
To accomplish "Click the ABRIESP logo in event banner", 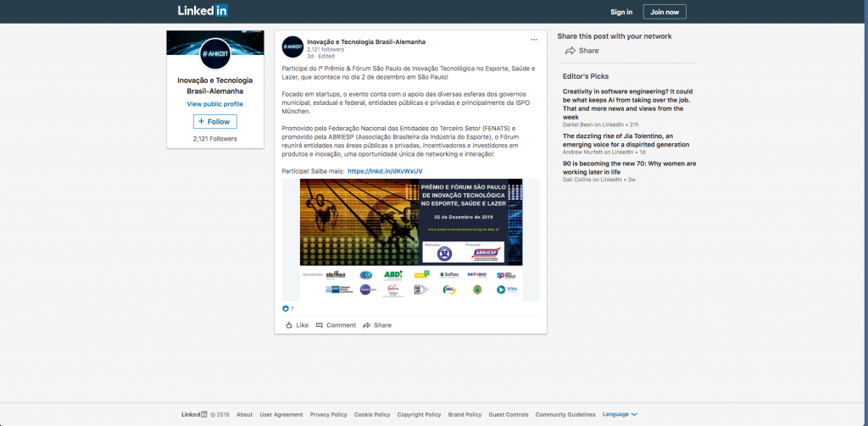I will pos(484,253).
